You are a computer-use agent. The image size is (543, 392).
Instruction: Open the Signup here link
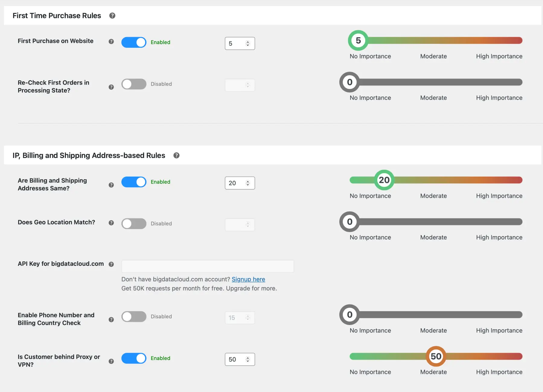click(248, 279)
